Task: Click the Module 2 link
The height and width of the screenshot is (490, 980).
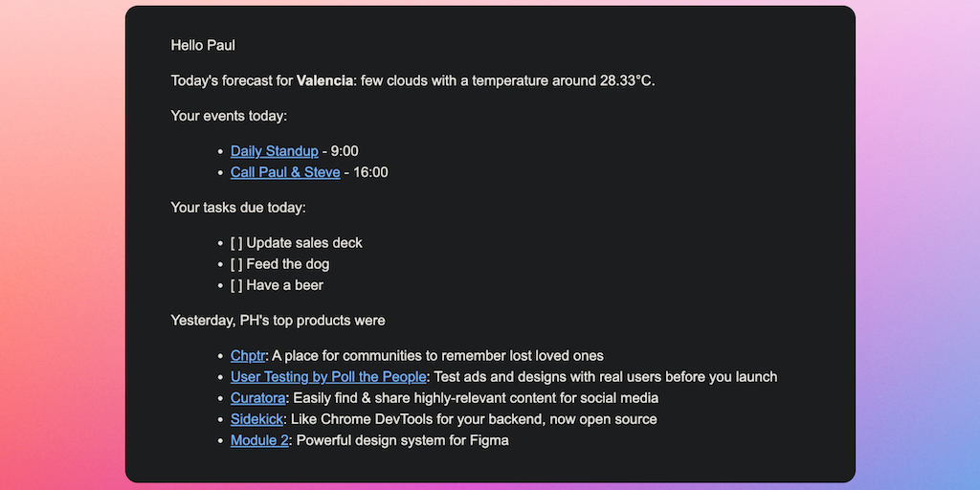Action: tap(259, 440)
